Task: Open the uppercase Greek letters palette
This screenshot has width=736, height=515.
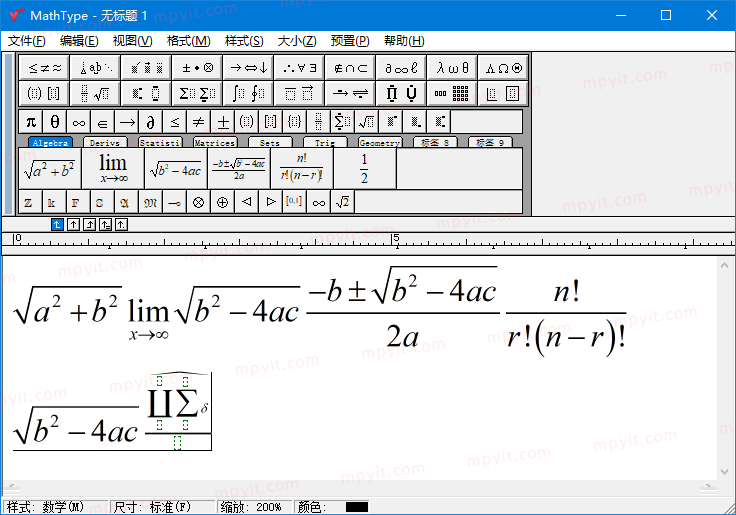Action: click(504, 68)
